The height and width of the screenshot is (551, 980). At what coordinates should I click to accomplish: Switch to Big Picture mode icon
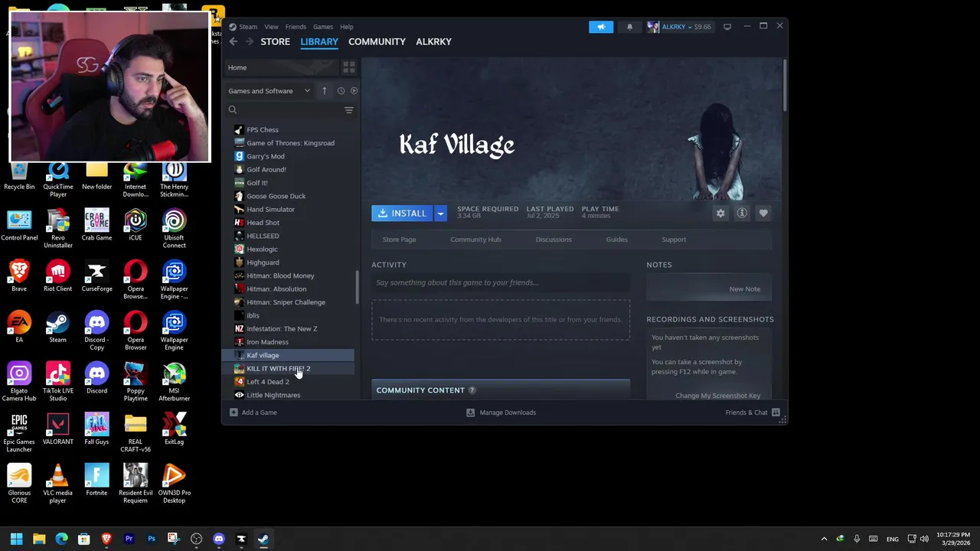pyautogui.click(x=727, y=27)
